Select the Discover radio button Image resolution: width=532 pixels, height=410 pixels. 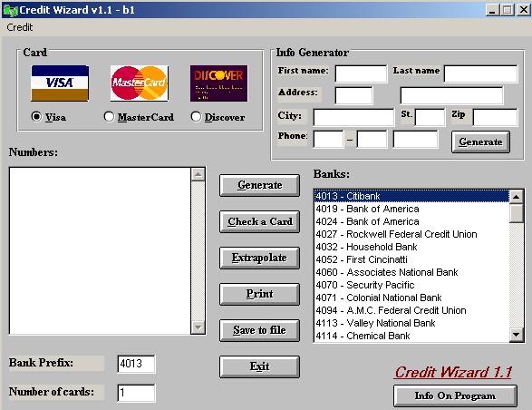196,117
